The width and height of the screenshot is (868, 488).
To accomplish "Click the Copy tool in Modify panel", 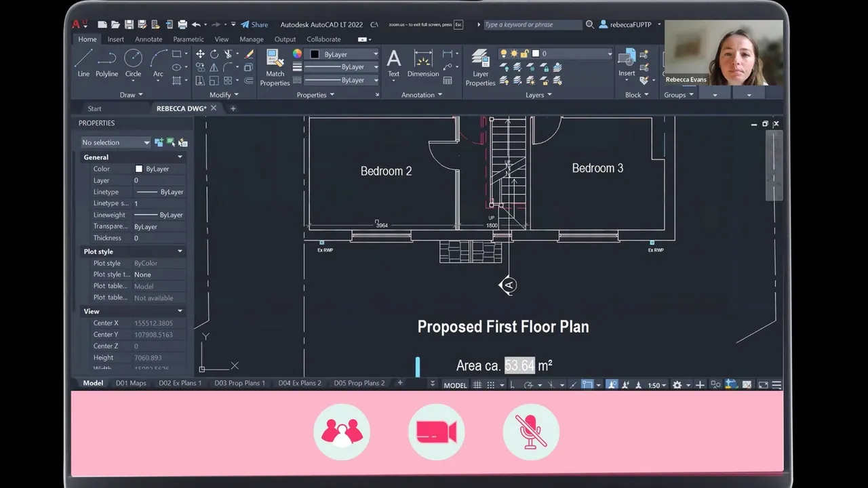I will 200,67.
